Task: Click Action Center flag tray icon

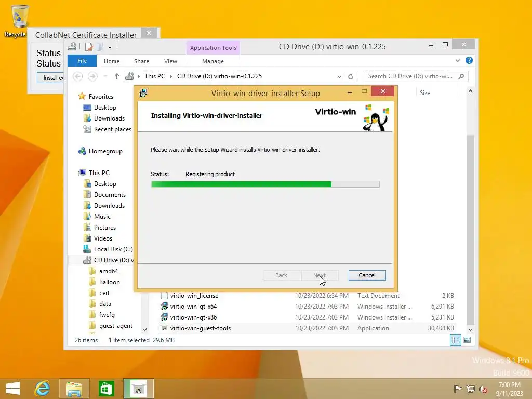Action: 458,389
